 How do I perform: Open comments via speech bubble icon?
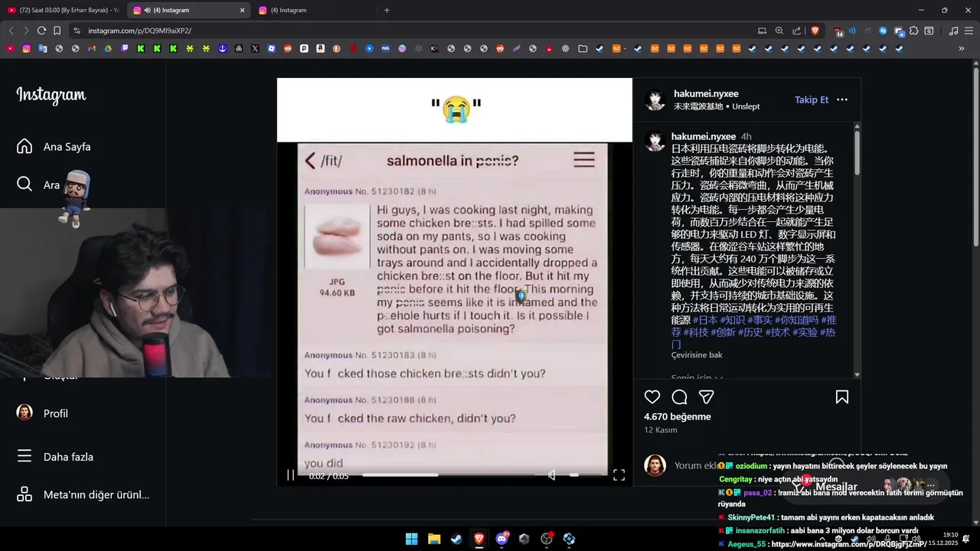pyautogui.click(x=679, y=397)
